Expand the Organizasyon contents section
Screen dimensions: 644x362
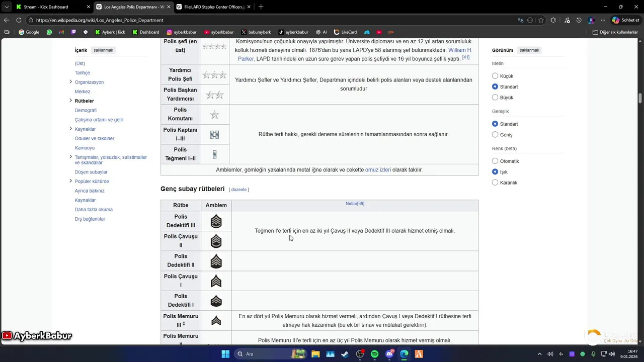point(70,82)
